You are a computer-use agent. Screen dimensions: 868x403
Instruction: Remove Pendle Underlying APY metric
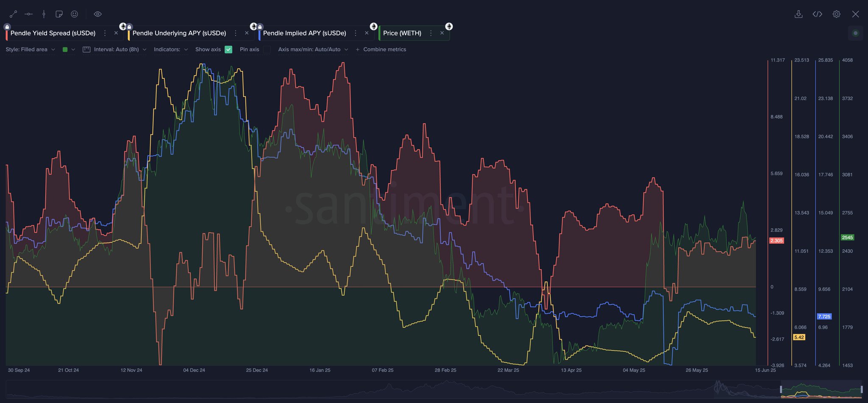247,33
